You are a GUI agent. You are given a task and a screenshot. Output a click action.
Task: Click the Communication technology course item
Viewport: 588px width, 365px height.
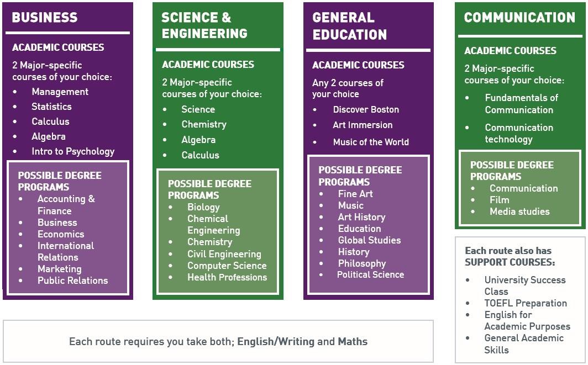[518, 133]
